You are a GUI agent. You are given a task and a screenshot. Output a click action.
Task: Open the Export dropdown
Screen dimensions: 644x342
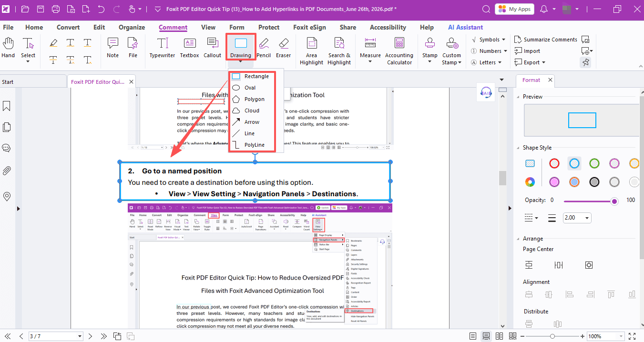(543, 62)
